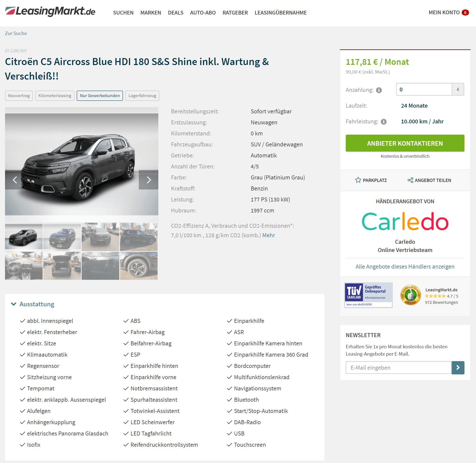Open the eKomi feedback seal

tap(411, 295)
